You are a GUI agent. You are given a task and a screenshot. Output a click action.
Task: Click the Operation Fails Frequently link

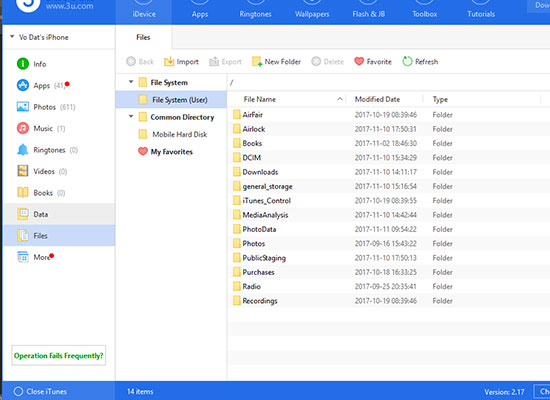pos(59,355)
